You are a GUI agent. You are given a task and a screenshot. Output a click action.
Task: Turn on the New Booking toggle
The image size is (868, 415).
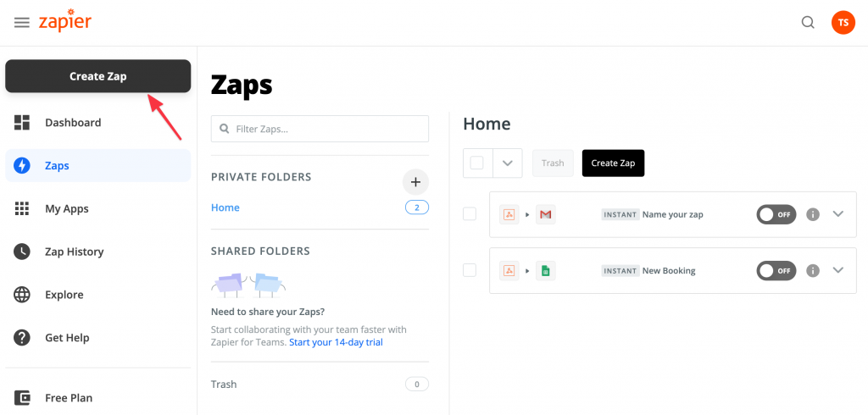[776, 270]
